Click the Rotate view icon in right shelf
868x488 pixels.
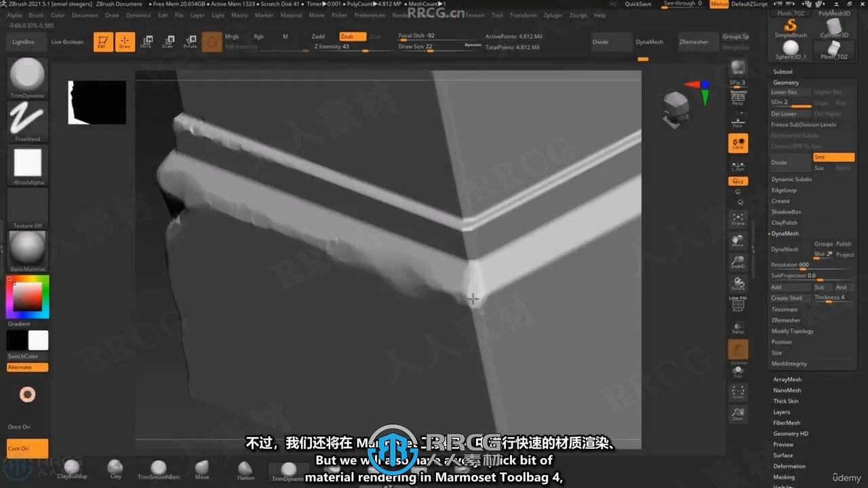[x=738, y=284]
